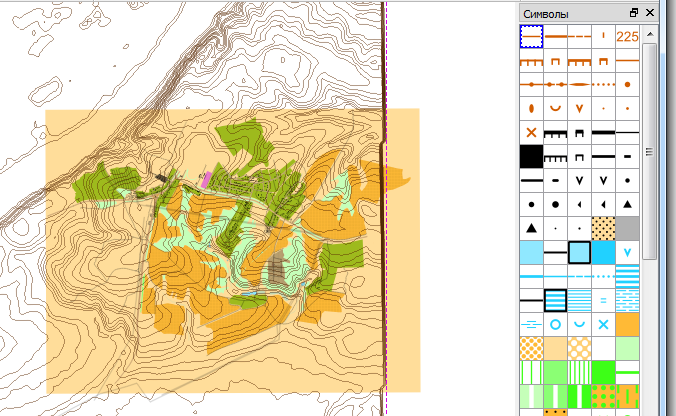Pick the thin brown line in row two
Screen dimensions: 676x416
[627, 60]
